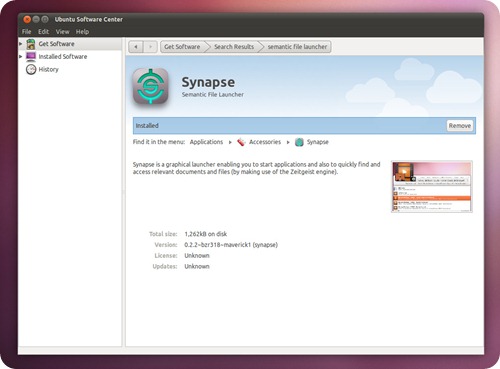Maximize the Ubuntu Software Center window
Image resolution: width=500 pixels, height=369 pixels.
tap(45, 19)
